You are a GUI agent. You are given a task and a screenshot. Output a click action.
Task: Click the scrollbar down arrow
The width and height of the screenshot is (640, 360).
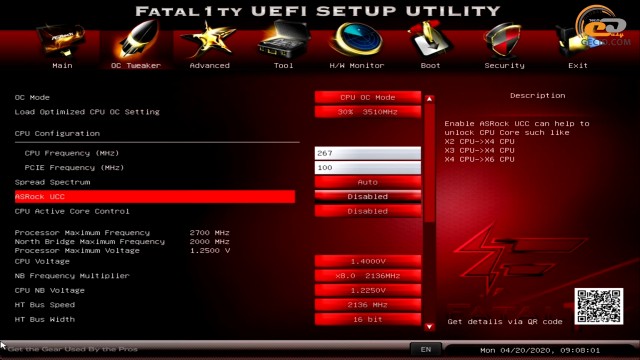click(429, 327)
